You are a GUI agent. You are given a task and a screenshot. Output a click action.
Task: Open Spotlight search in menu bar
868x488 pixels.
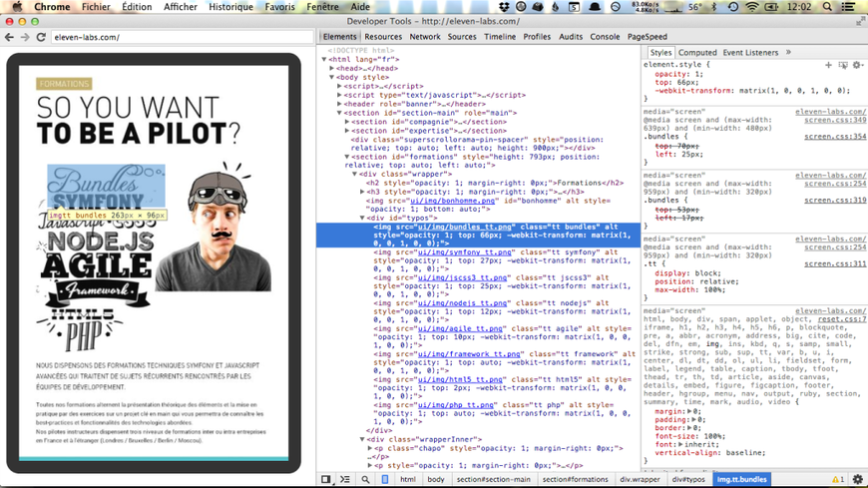[x=827, y=7]
